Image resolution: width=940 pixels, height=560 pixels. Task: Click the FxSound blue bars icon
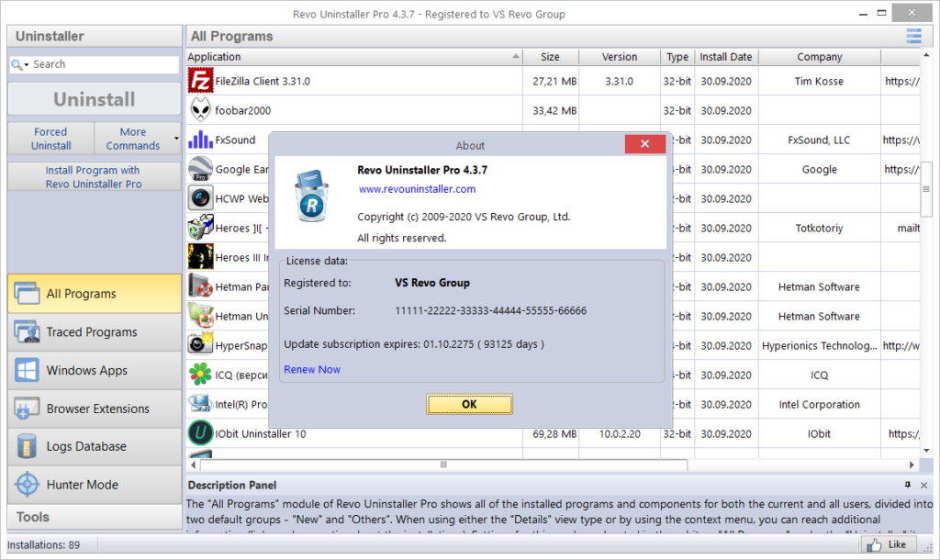pyautogui.click(x=200, y=140)
